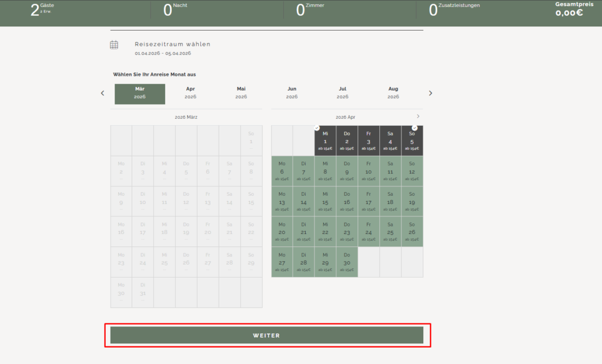The image size is (602, 364).
Task: Go to previous months with left arrow
Action: pyautogui.click(x=102, y=93)
